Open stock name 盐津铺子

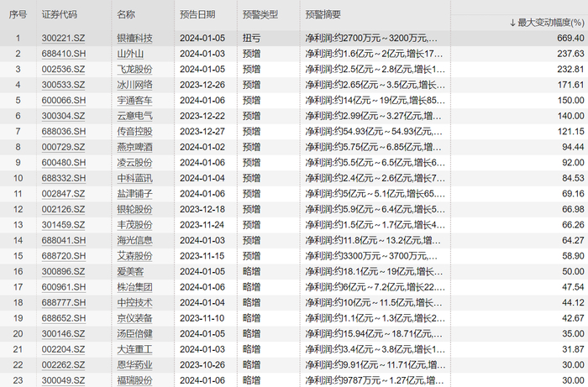point(135,194)
